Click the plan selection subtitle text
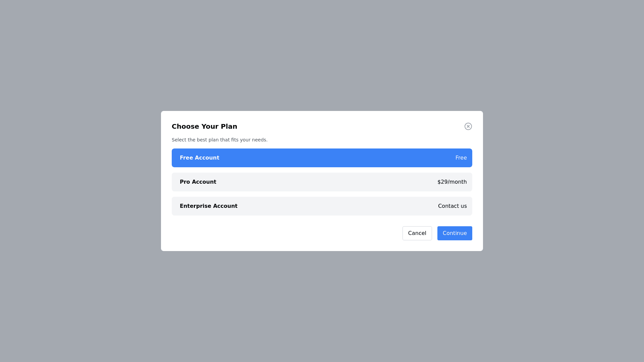 click(219, 140)
